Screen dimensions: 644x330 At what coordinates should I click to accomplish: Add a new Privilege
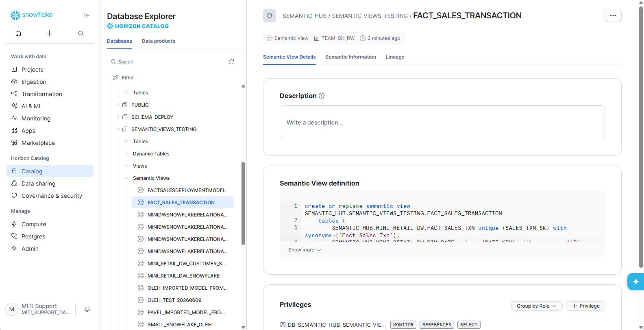point(585,306)
